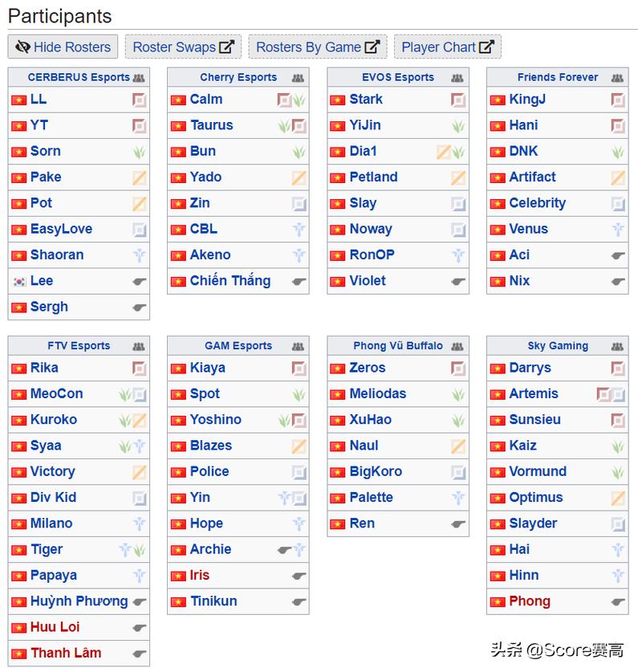638x672 pixels.
Task: Click the Sky Gaming roster icon
Action: (x=617, y=347)
